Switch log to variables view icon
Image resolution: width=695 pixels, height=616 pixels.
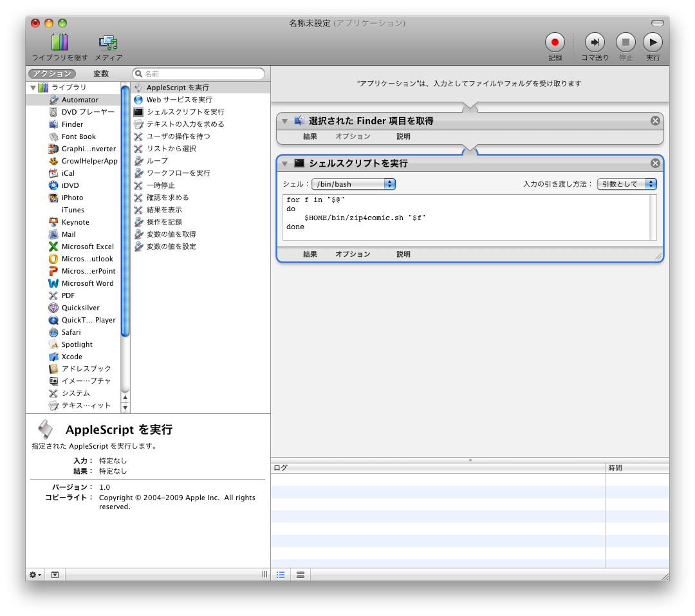coord(301,575)
